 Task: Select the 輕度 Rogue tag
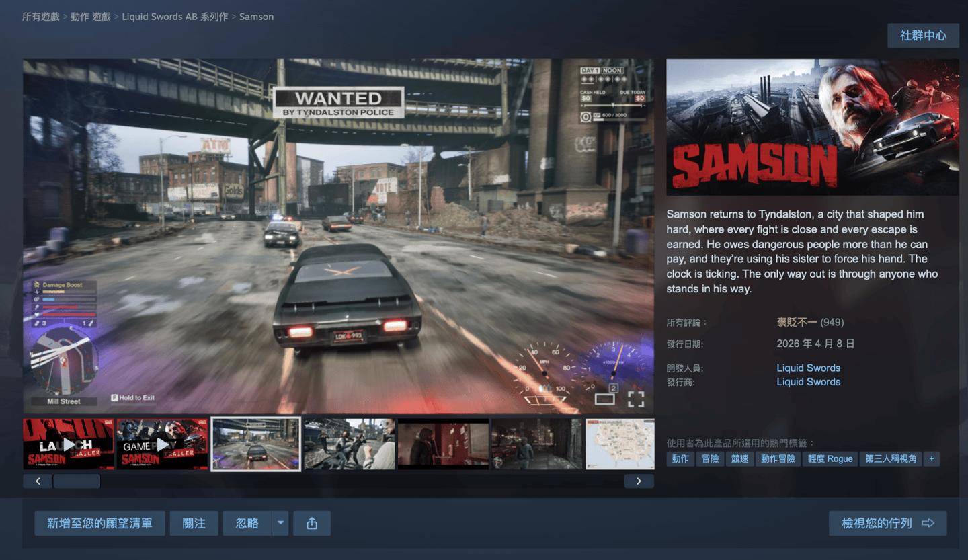click(830, 458)
